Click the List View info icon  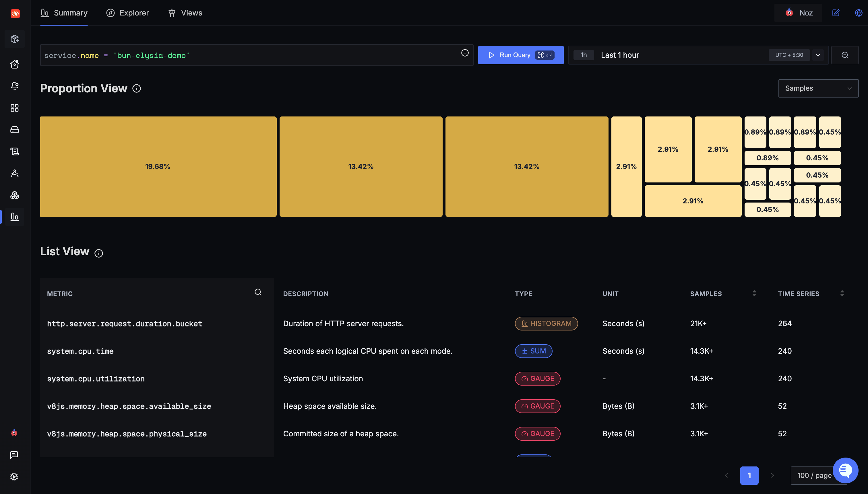(x=98, y=253)
